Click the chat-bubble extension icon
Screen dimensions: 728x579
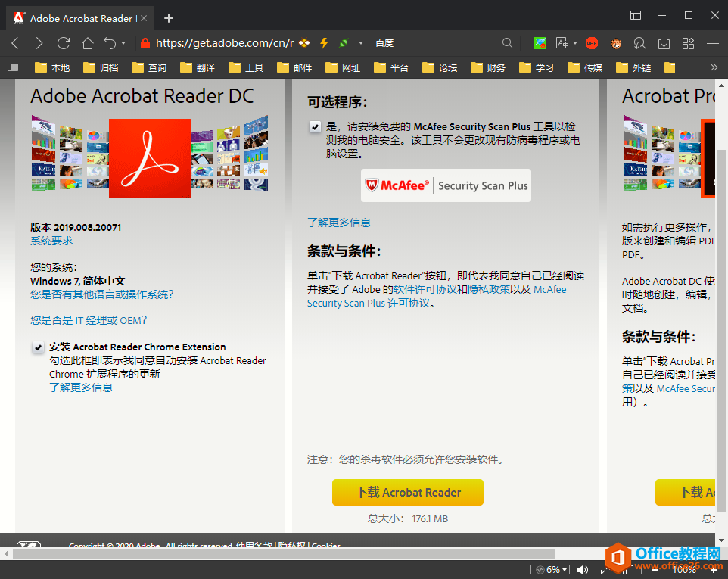[639, 43]
